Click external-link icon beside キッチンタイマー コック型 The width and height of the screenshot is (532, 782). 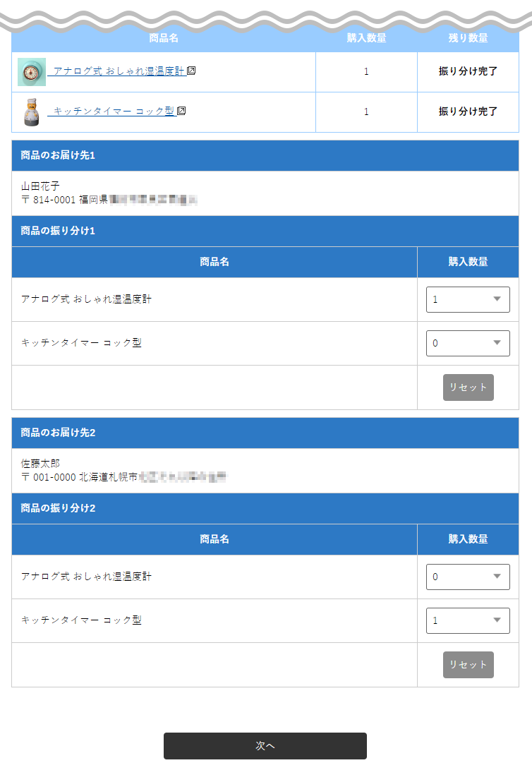pos(181,111)
